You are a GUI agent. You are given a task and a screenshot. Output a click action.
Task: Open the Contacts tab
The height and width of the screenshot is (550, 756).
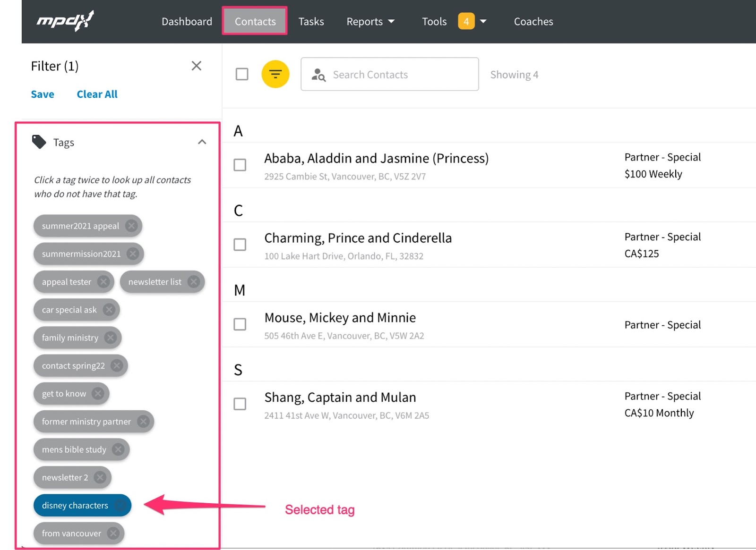coord(255,21)
